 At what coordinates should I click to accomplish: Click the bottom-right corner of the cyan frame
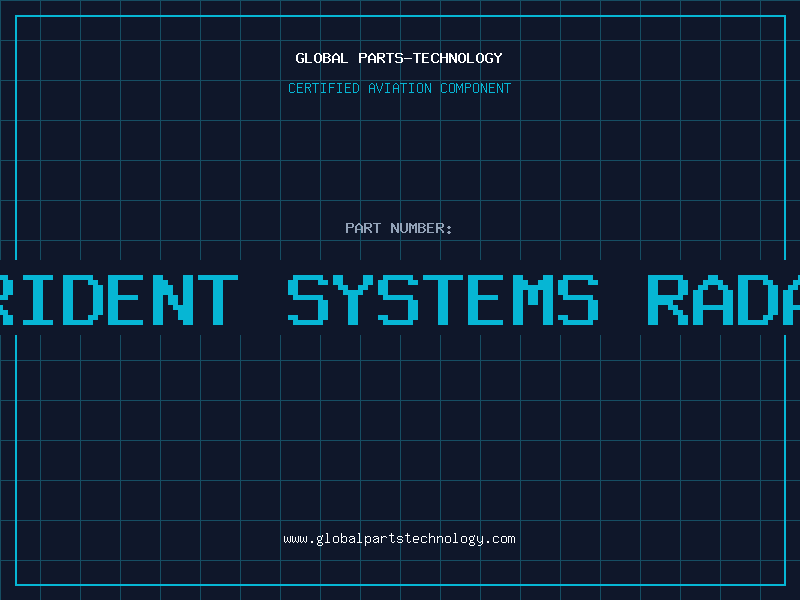[x=784, y=584]
